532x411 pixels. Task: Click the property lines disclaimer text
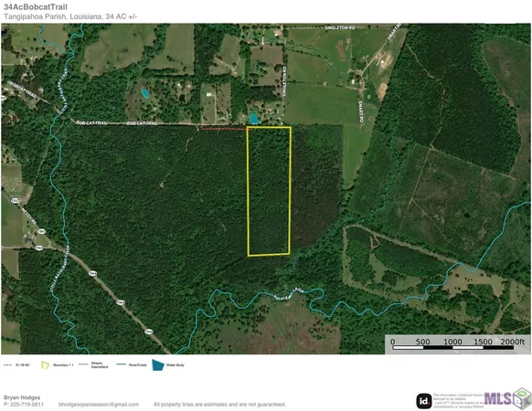219,405
